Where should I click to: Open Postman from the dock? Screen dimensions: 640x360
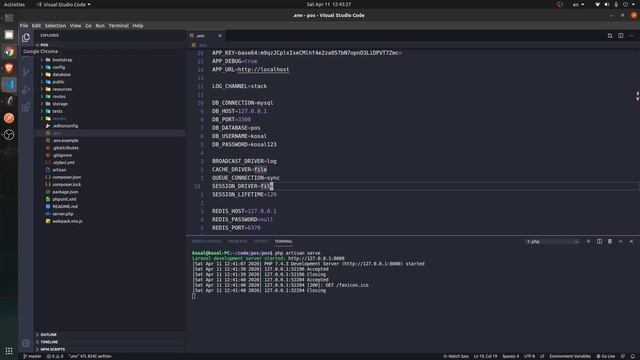point(9,118)
